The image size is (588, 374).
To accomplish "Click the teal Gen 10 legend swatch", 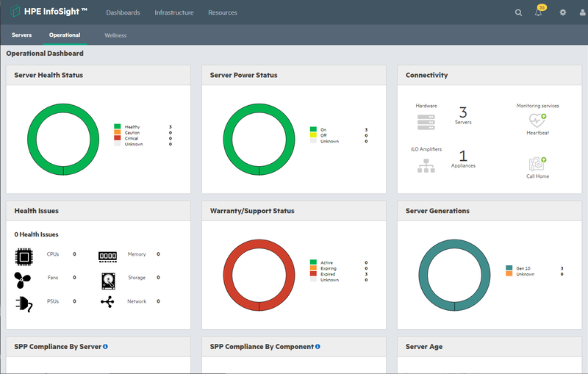I will [x=509, y=267].
